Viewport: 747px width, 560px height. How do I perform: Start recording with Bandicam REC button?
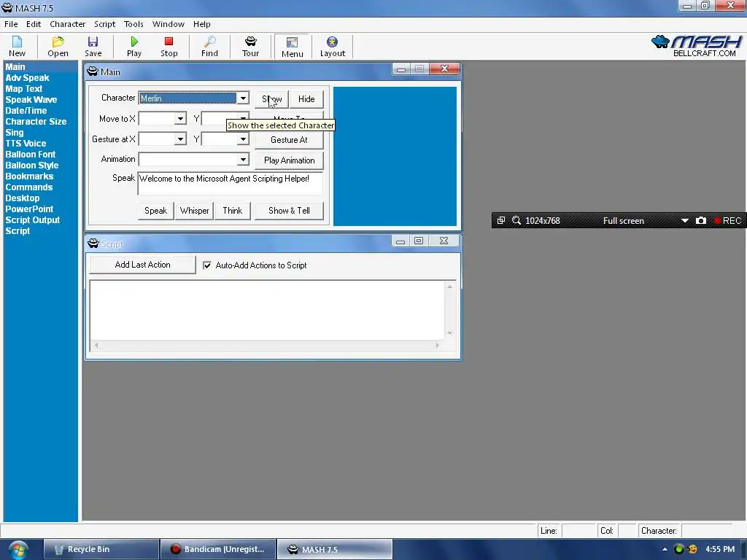(727, 220)
